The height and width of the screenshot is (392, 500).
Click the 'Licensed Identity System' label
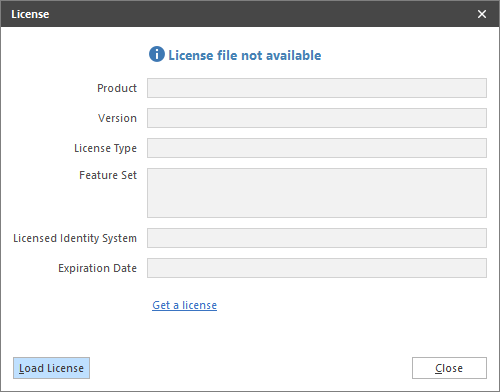click(x=75, y=238)
